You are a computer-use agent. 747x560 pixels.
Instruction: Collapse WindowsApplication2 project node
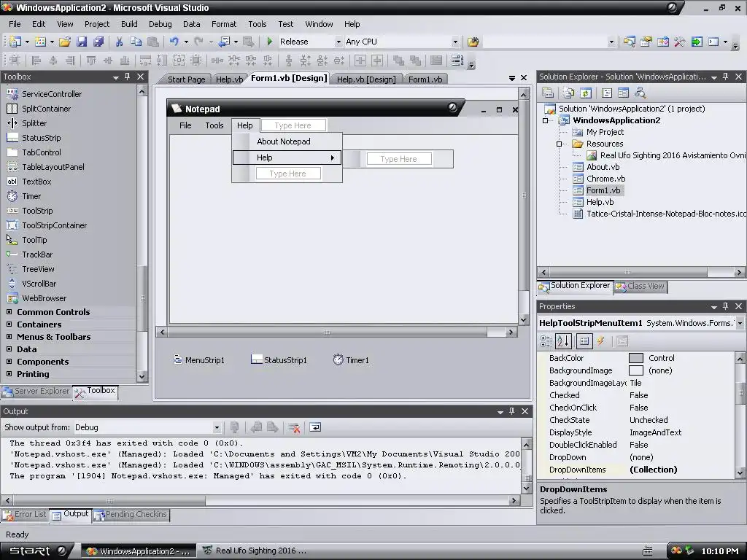[x=545, y=120]
